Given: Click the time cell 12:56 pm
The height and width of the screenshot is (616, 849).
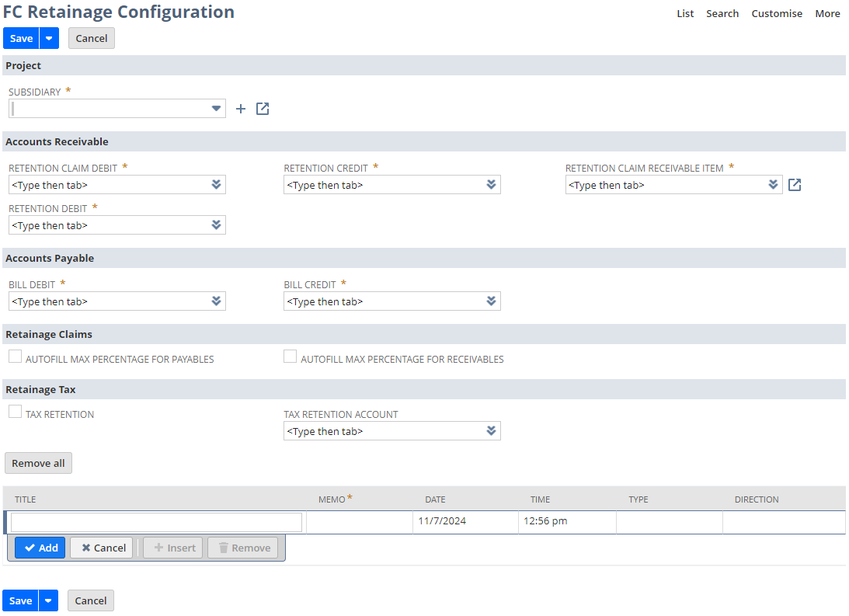Looking at the screenshot, I should [x=568, y=522].
